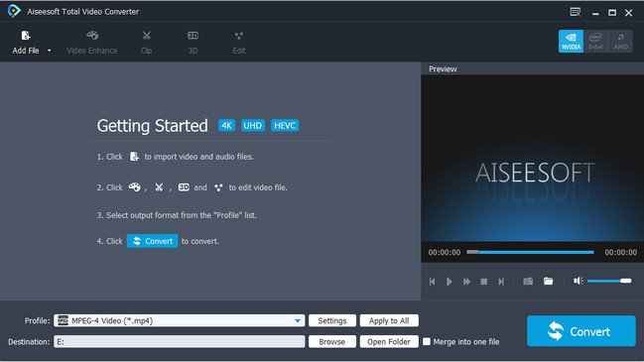644x362 pixels.
Task: Open the feedback message icon in title bar
Action: 575,12
